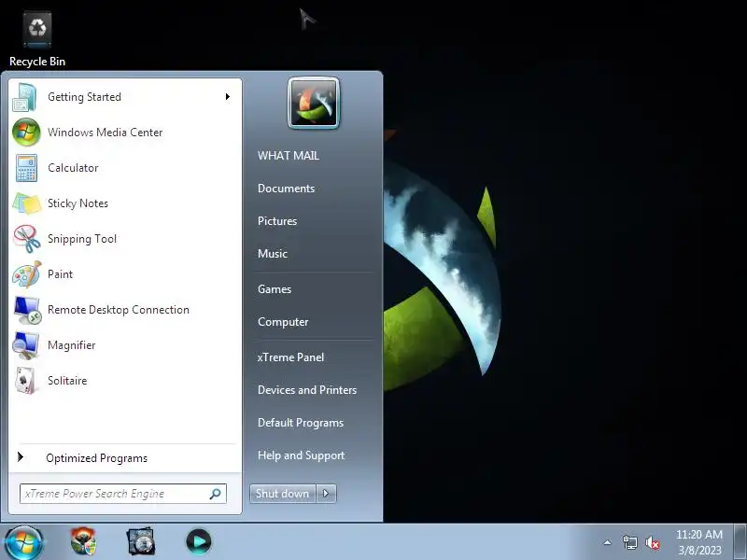Image resolution: width=747 pixels, height=560 pixels.
Task: Click the Sticky Notes icon
Action: pos(27,203)
